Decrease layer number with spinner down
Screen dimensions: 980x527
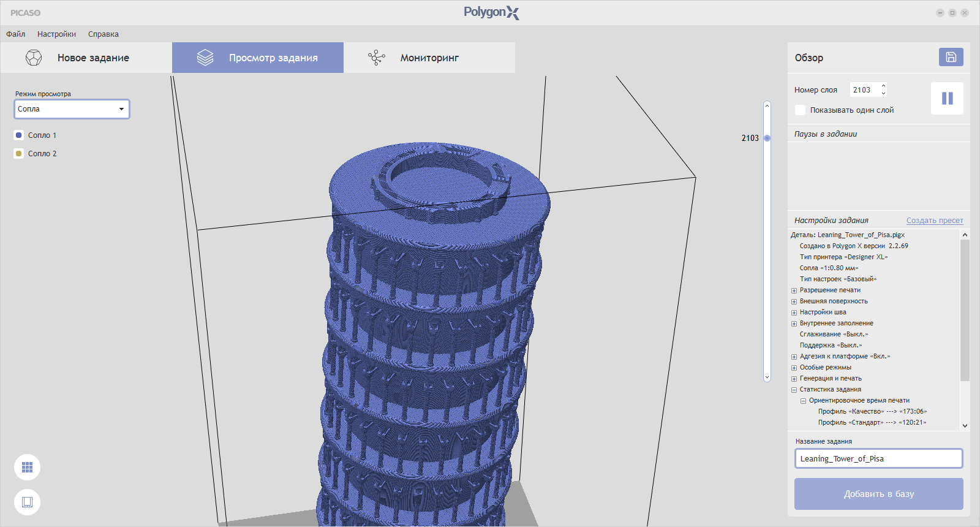[x=883, y=93]
